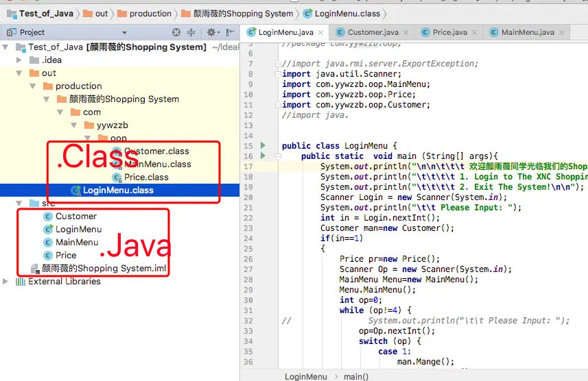Click the MainMenu class icon in src
588x381 pixels.
[47, 243]
